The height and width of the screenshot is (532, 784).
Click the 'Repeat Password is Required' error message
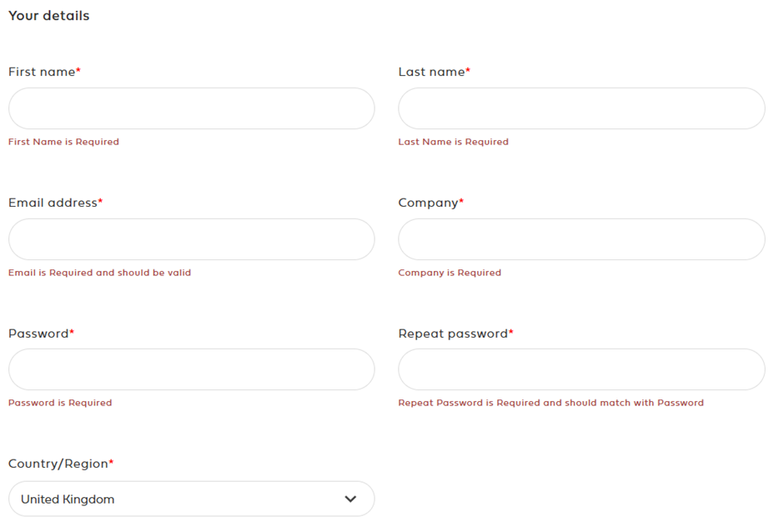point(551,403)
